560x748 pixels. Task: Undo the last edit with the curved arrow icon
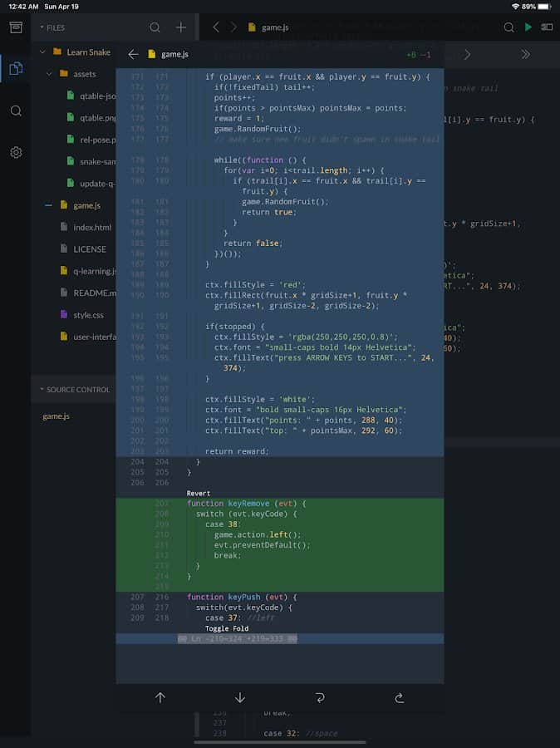tap(320, 697)
